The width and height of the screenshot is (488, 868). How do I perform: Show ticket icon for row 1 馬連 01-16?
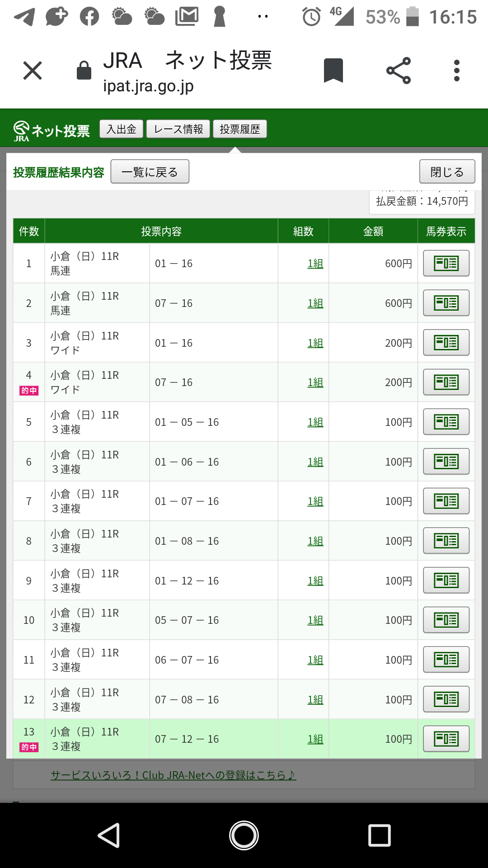[446, 263]
